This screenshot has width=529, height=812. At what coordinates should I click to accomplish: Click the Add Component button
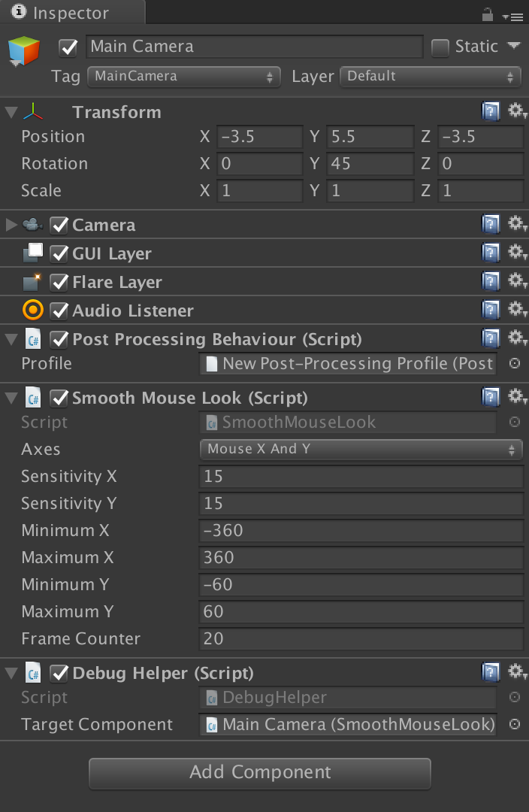(260, 773)
